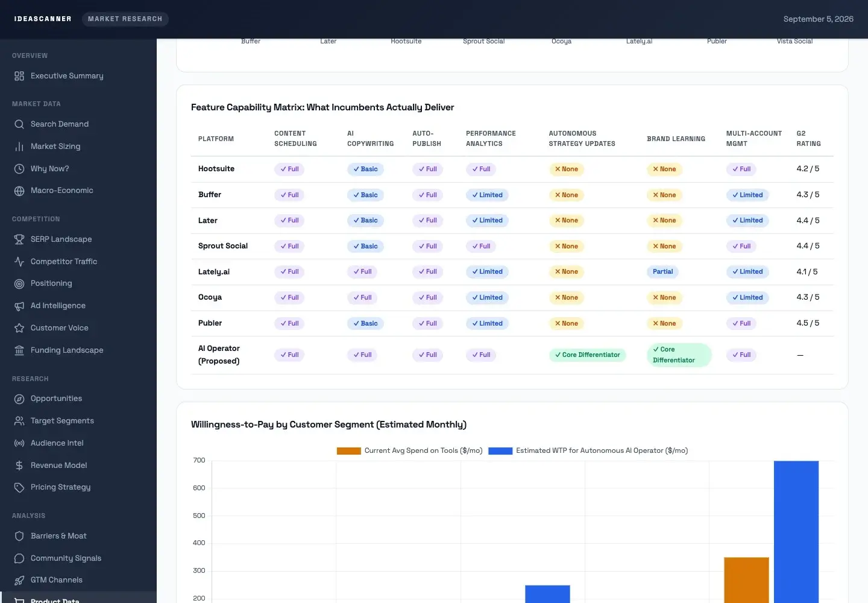Image resolution: width=868 pixels, height=603 pixels.
Task: Click the Why Now clock icon
Action: point(19,169)
